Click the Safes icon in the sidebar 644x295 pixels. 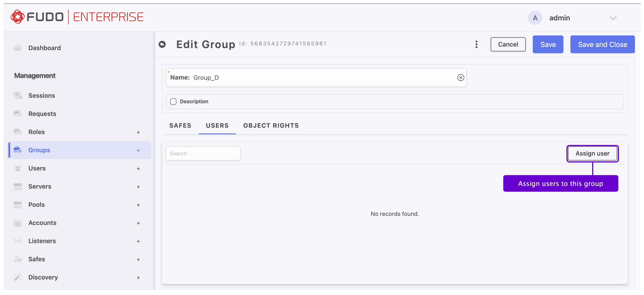click(18, 259)
